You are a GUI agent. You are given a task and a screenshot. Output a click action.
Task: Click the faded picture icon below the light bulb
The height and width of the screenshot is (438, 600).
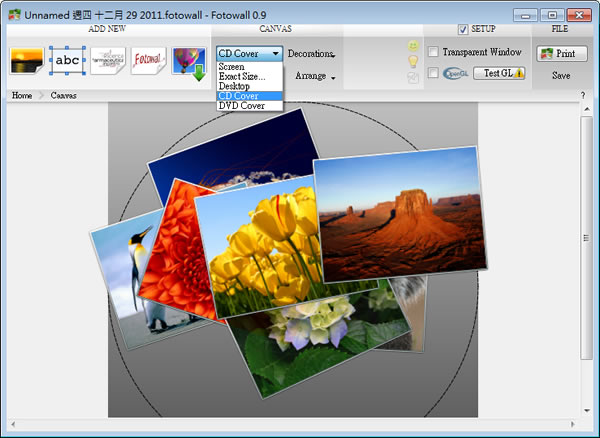coord(413,78)
